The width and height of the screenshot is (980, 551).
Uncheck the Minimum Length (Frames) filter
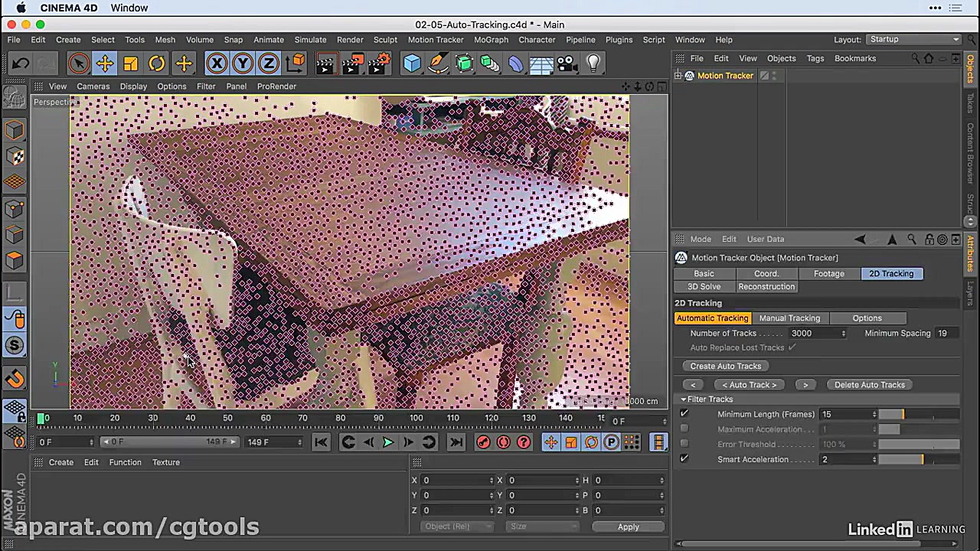click(x=684, y=414)
